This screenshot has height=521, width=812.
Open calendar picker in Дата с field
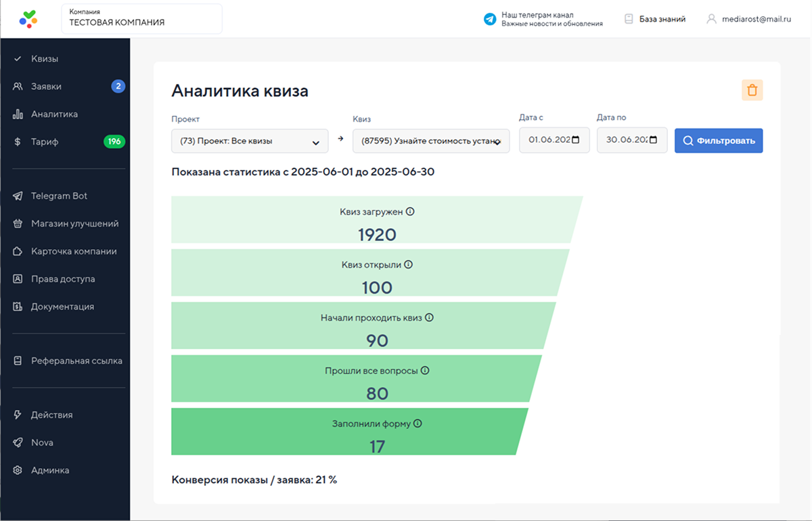[x=576, y=140]
